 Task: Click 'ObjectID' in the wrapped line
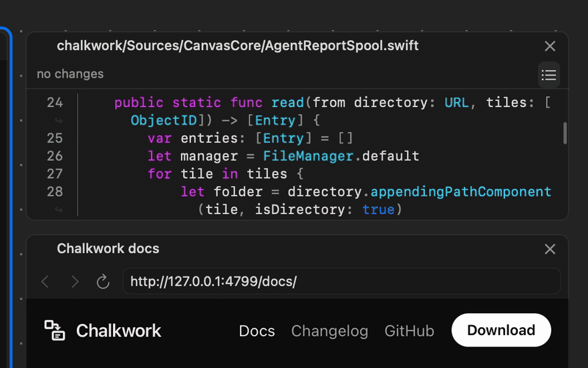(x=164, y=120)
